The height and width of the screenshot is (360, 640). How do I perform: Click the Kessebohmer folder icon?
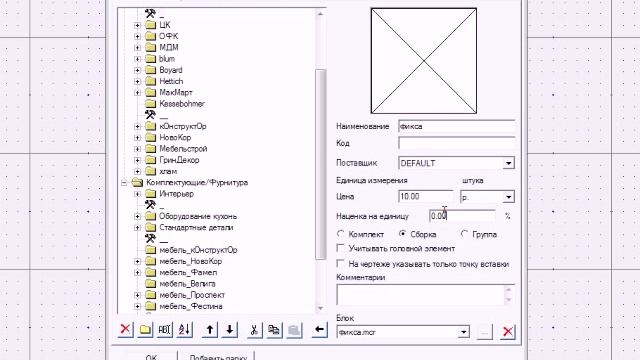point(151,104)
